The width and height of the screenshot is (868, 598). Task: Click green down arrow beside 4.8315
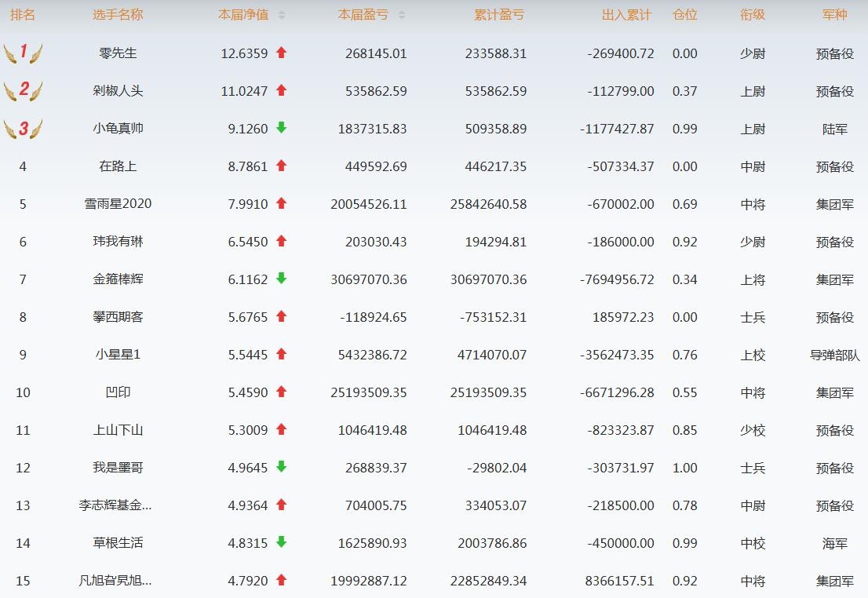(282, 542)
